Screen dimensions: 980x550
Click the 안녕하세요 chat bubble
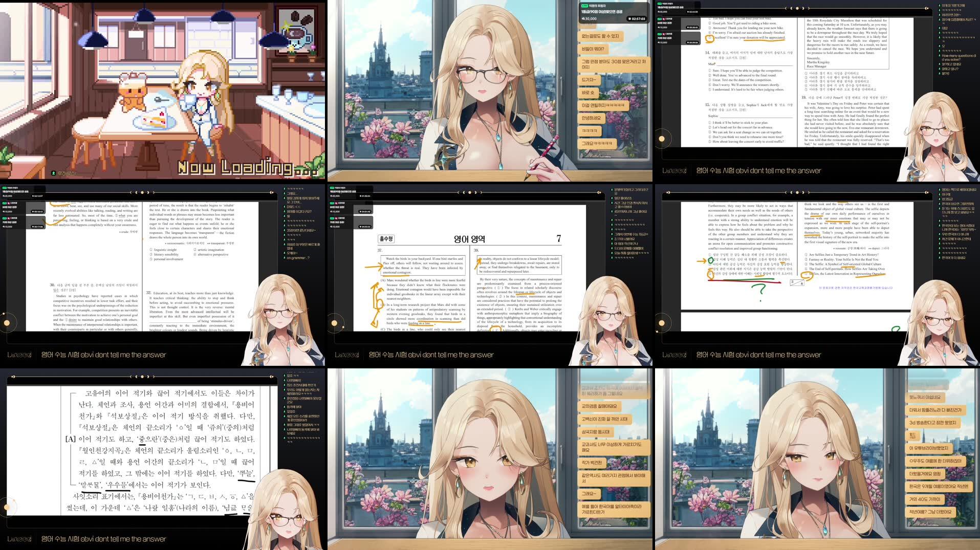tap(592, 117)
